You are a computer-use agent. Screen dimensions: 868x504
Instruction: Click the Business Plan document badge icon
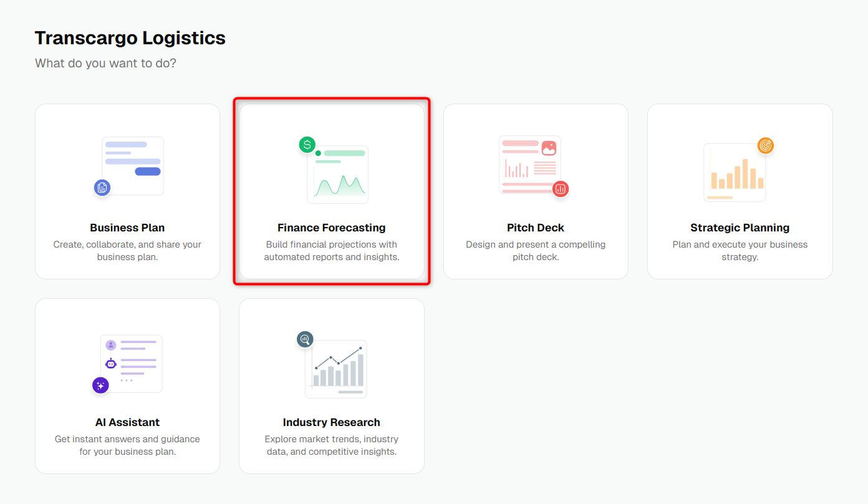(x=102, y=187)
